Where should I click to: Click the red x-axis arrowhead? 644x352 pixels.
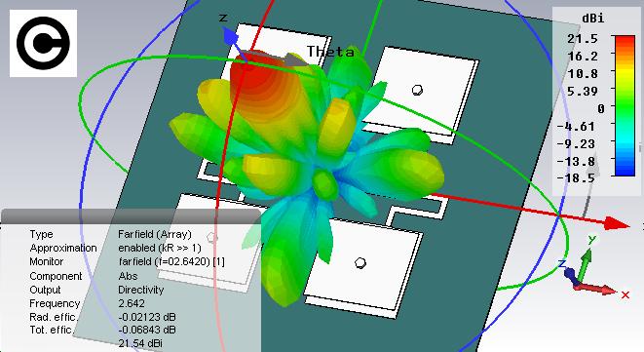coord(618,223)
